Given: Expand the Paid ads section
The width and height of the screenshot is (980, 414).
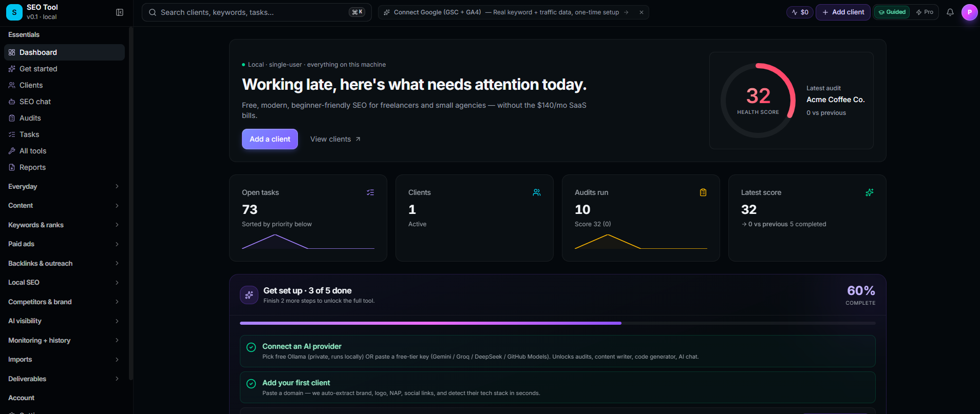Looking at the screenshot, I should 64,244.
